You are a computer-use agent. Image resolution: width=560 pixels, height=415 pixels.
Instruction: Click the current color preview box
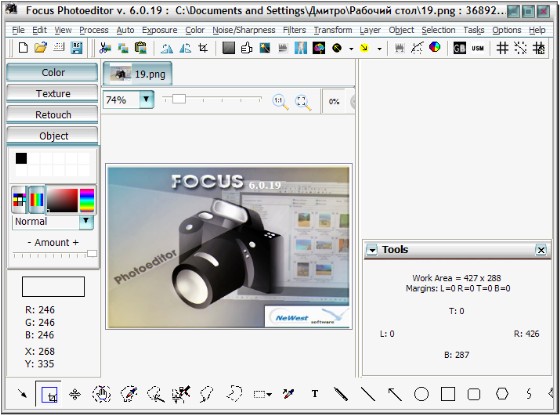[53, 286]
